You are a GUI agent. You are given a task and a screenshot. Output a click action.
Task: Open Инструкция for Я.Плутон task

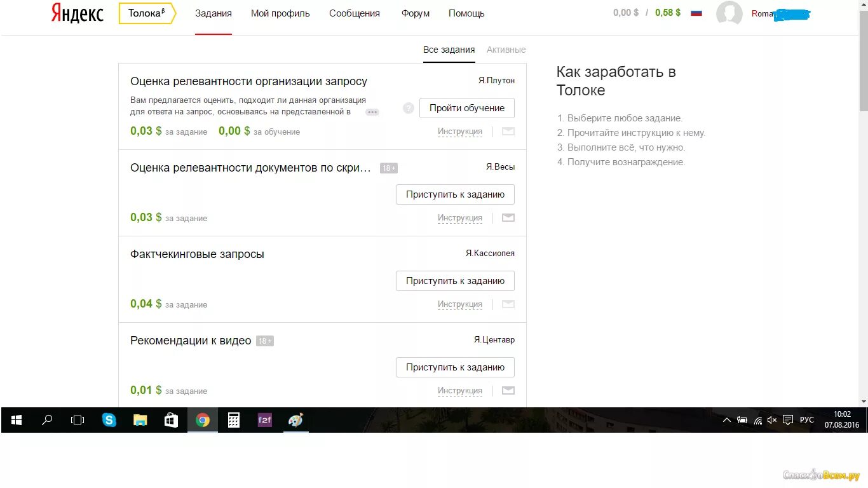(x=460, y=132)
